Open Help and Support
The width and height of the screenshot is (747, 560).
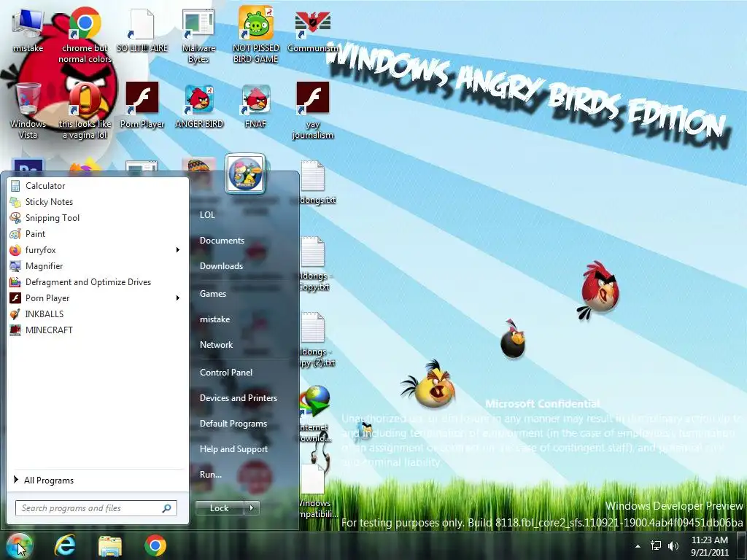point(234,448)
